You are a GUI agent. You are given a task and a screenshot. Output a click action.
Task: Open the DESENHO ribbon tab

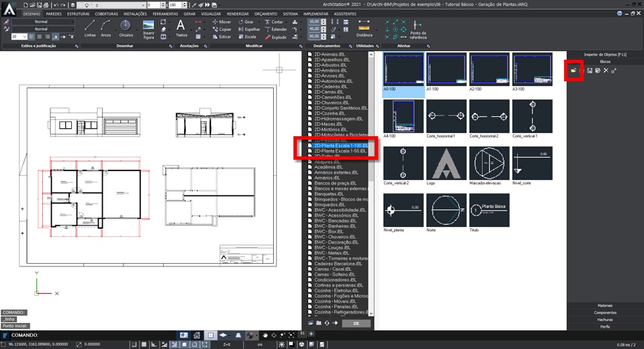coord(32,14)
